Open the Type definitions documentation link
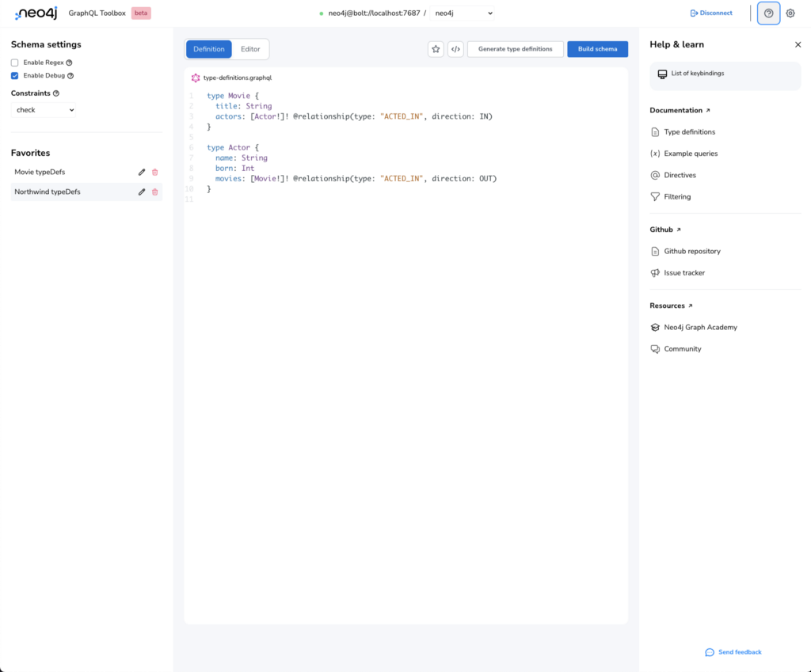Image resolution: width=811 pixels, height=672 pixels. [690, 132]
